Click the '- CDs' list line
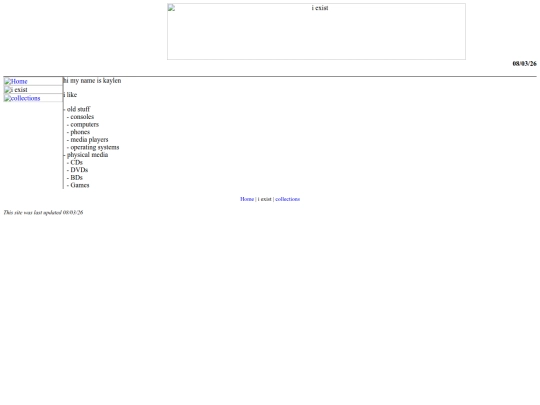Viewport: 540px width, 405px height. tap(75, 162)
